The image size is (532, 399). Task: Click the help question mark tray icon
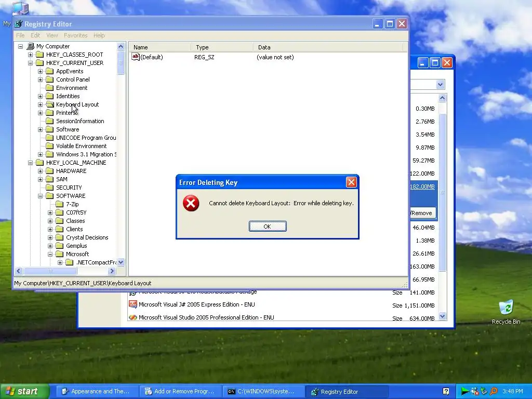tap(446, 391)
